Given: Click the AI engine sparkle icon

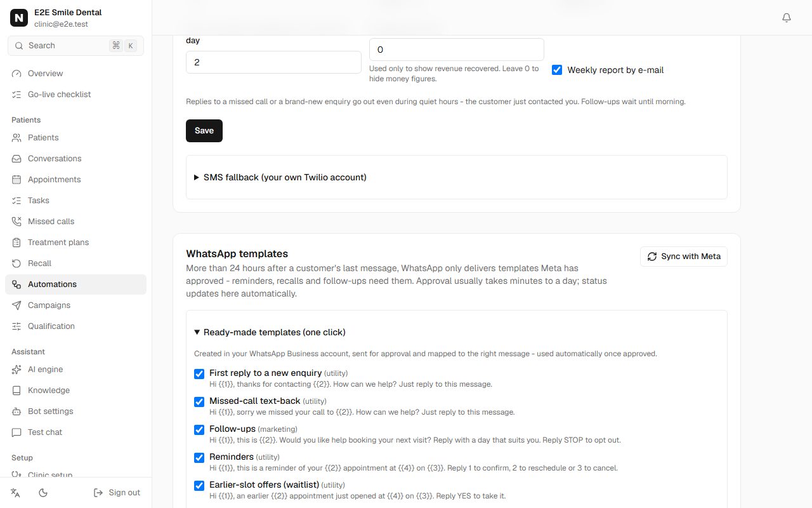Looking at the screenshot, I should [x=16, y=370].
